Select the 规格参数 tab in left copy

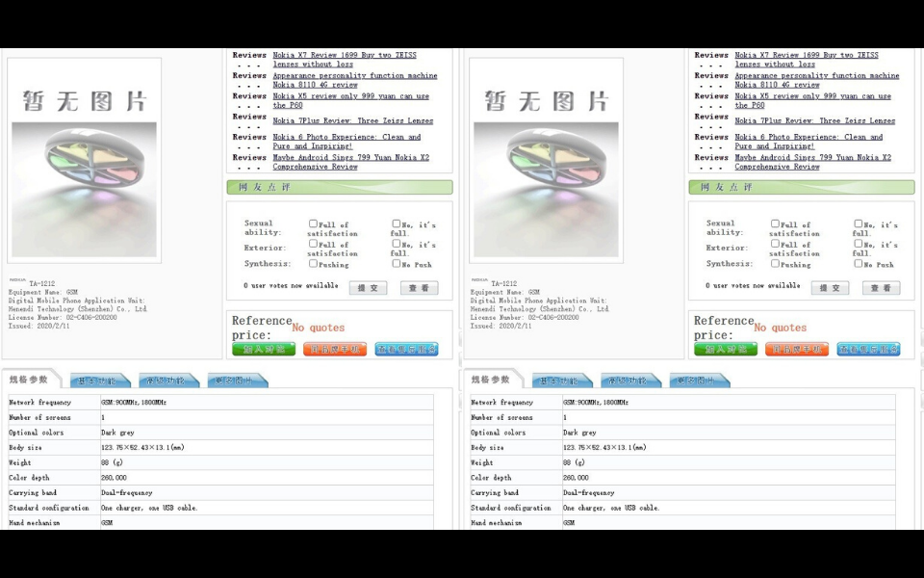(30, 380)
